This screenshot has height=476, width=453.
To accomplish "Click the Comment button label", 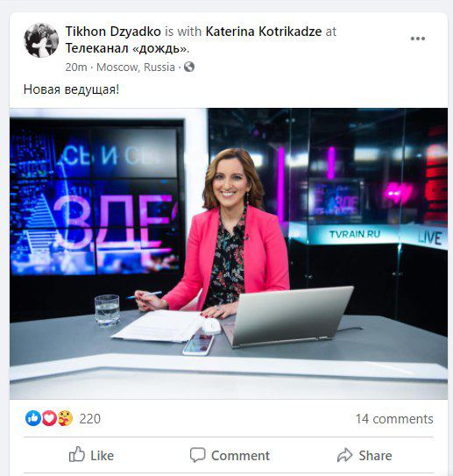I will [x=240, y=455].
